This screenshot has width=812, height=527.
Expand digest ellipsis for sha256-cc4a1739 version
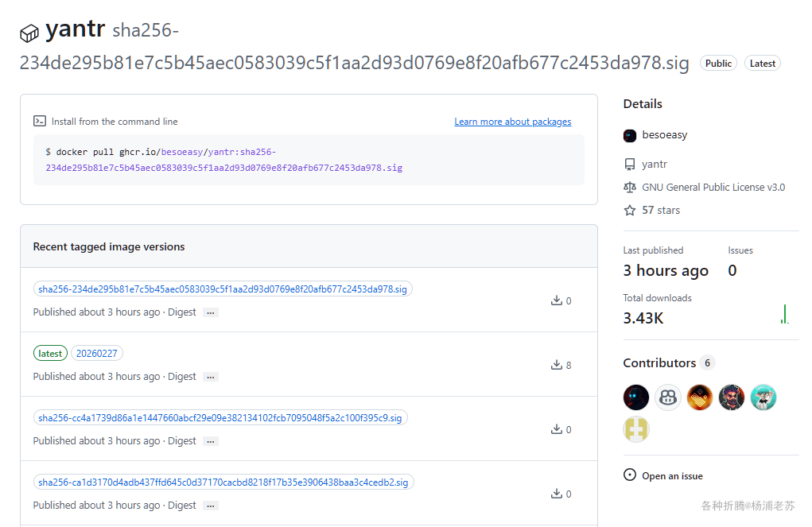211,441
